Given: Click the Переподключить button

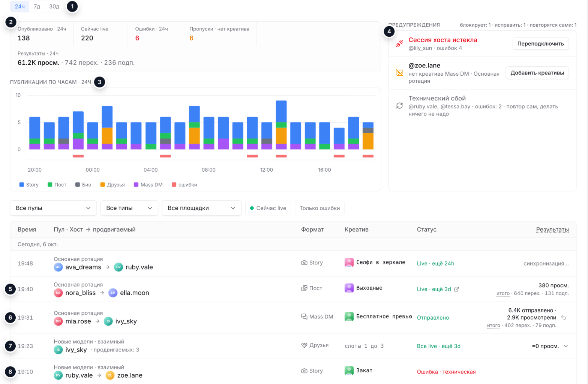Looking at the screenshot, I should coord(540,43).
